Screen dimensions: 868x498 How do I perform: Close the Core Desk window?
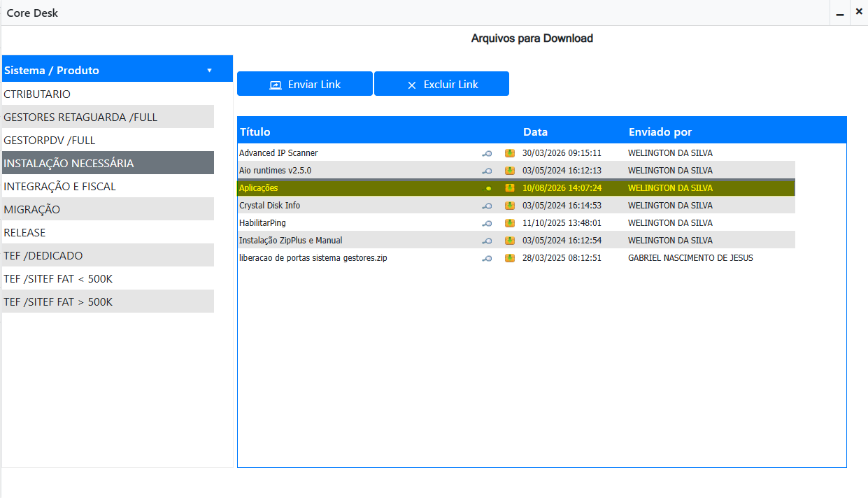click(859, 12)
